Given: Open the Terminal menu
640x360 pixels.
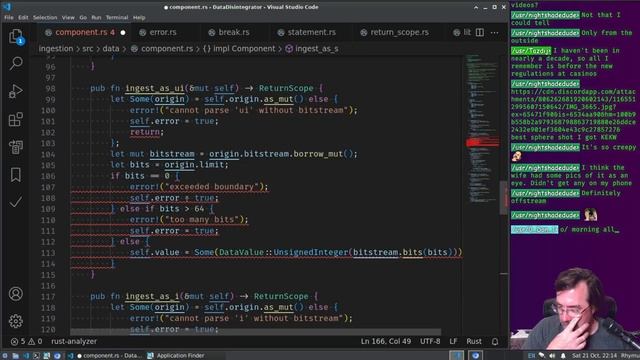Looking at the screenshot, I should pos(117,18).
